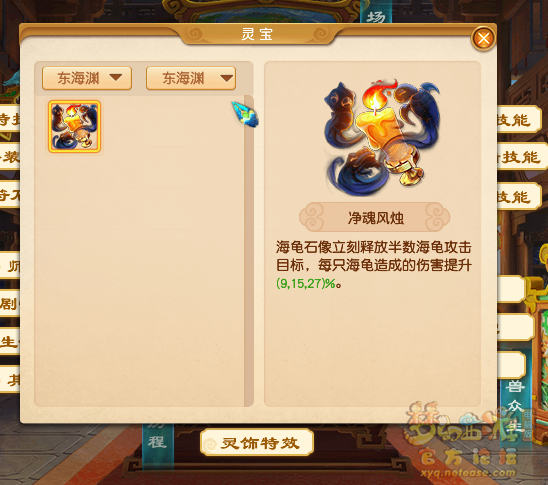Select the top right 技能 tab
548x485 pixels.
[x=519, y=120]
